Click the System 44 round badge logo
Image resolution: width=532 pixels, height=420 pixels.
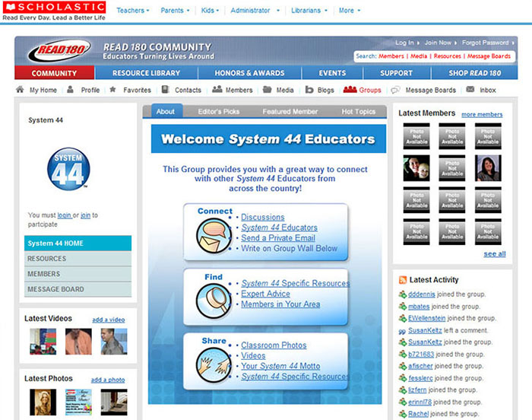click(69, 169)
